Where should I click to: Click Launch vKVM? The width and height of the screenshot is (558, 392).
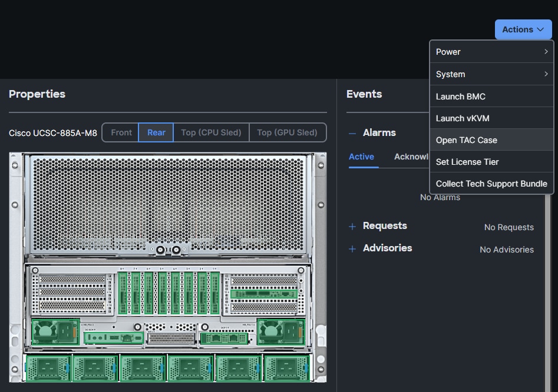[463, 118]
